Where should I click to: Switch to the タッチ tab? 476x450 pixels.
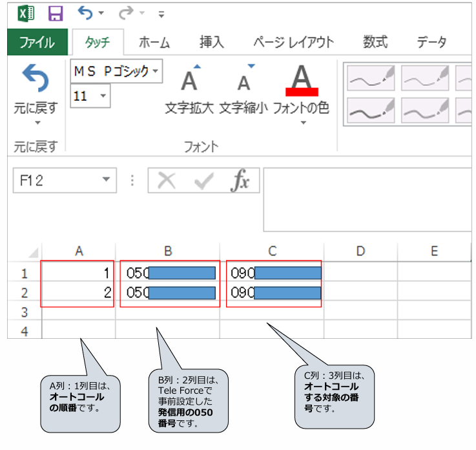[98, 42]
